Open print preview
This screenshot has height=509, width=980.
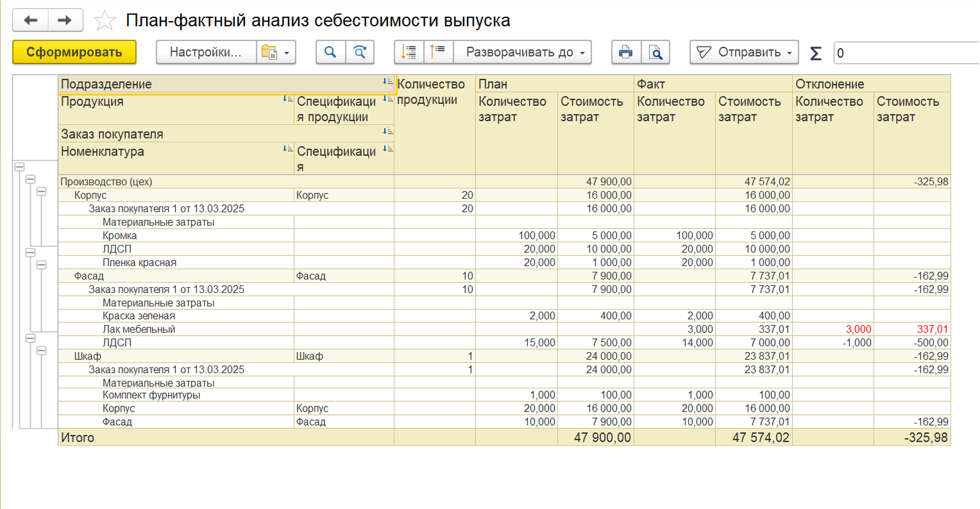(x=655, y=53)
